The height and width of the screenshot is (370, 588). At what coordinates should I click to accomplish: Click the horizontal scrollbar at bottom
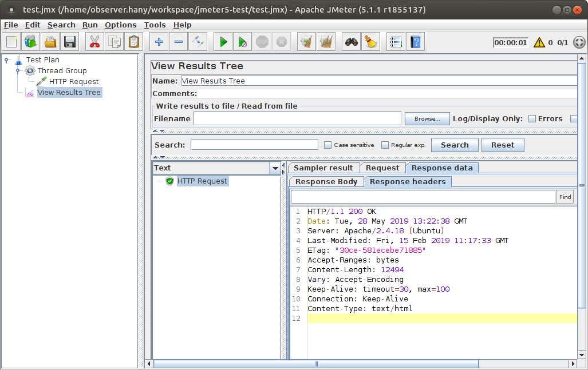(x=315, y=364)
